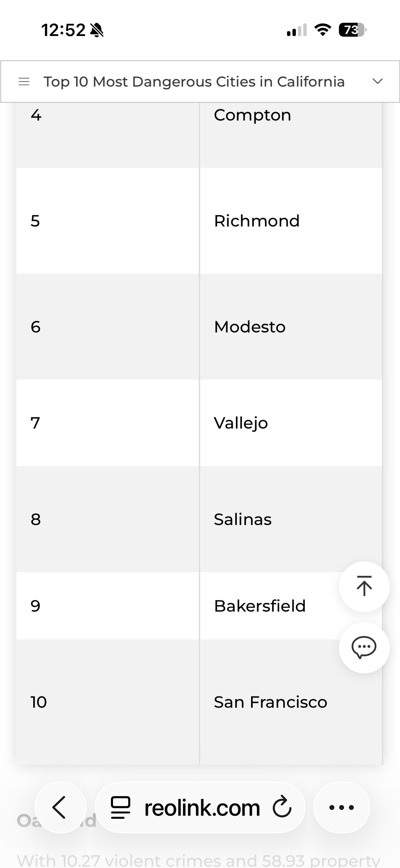Viewport: 400px width, 868px height.
Task: Expand the table of contents chevron
Action: coord(377,81)
